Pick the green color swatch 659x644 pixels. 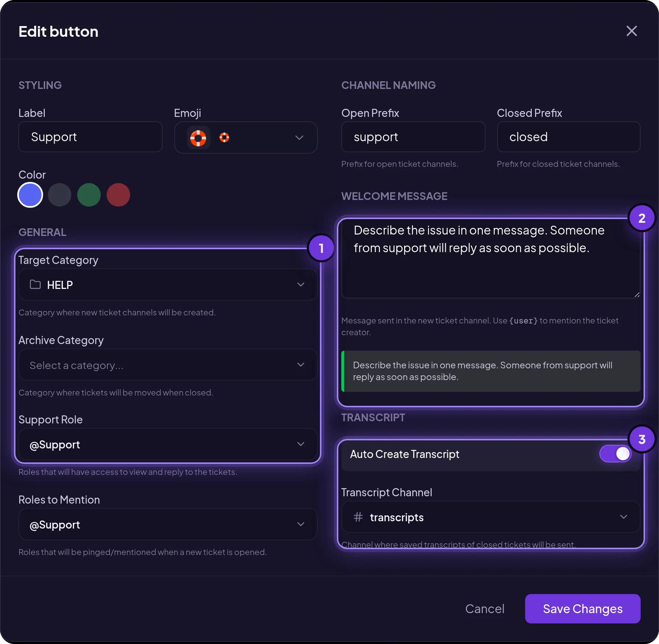(x=89, y=195)
